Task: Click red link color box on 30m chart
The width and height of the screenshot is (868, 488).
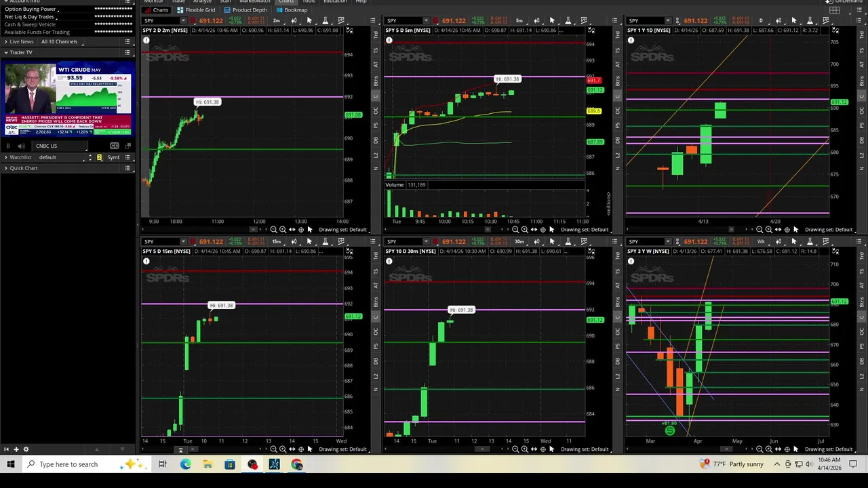Action: click(436, 241)
